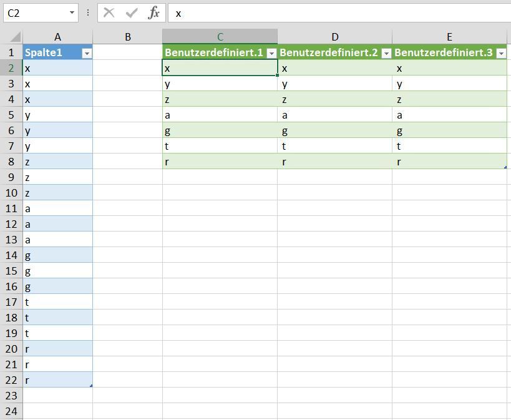Select column A header

(57, 37)
